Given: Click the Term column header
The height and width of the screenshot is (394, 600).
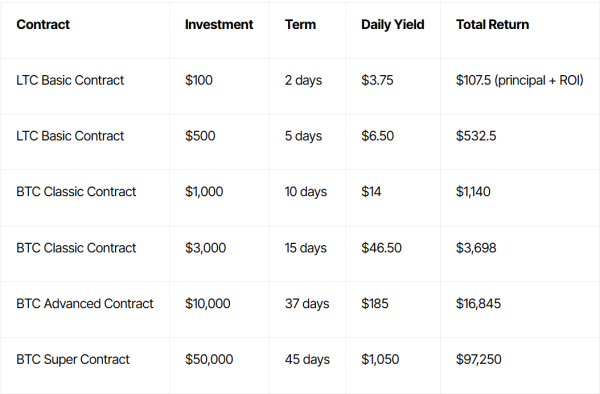Looking at the screenshot, I should (300, 24).
